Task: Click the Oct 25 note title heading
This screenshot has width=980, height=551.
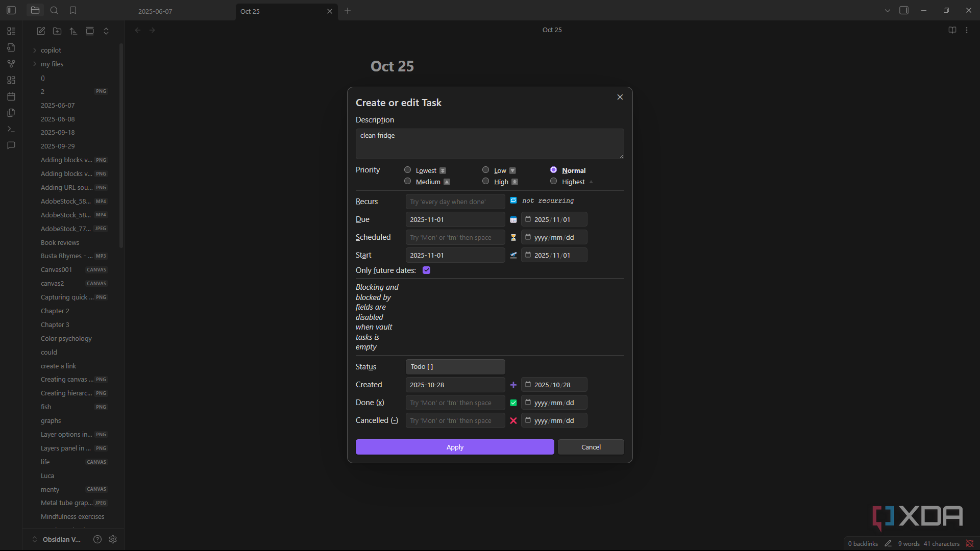Action: (392, 66)
